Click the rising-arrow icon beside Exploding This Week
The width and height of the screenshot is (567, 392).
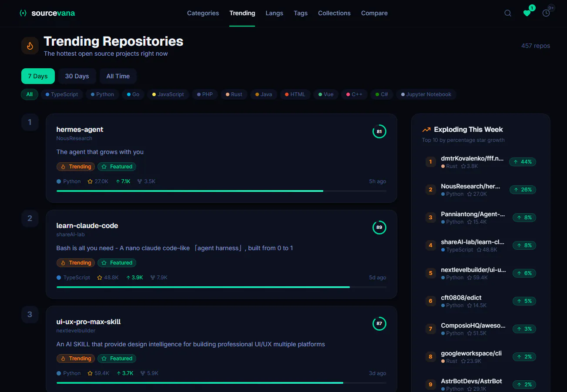point(426,130)
